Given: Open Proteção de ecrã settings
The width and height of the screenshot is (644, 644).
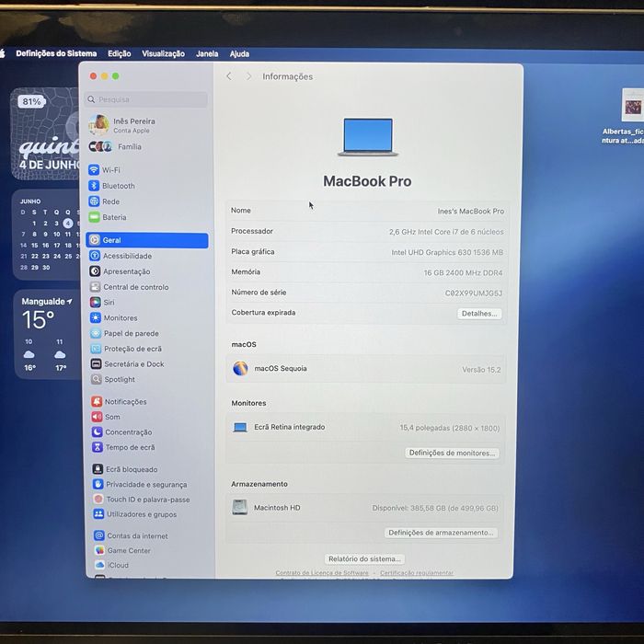Looking at the screenshot, I should (x=127, y=349).
